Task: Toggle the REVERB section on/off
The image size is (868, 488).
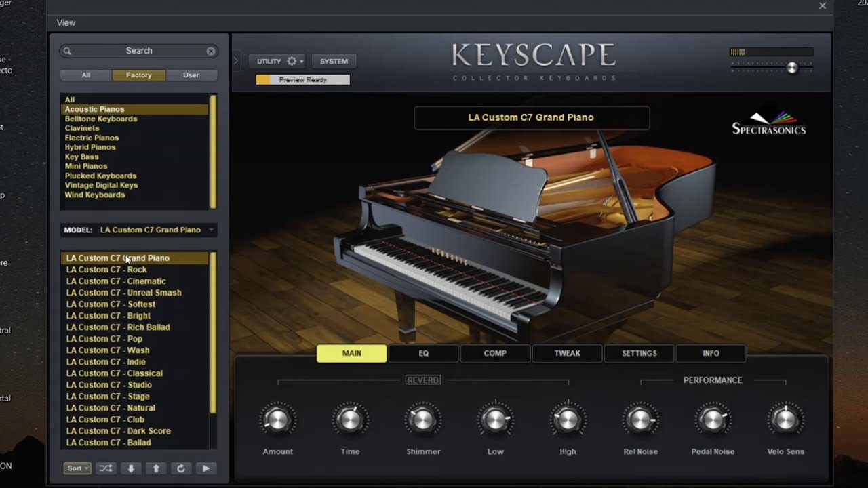Action: [x=423, y=380]
